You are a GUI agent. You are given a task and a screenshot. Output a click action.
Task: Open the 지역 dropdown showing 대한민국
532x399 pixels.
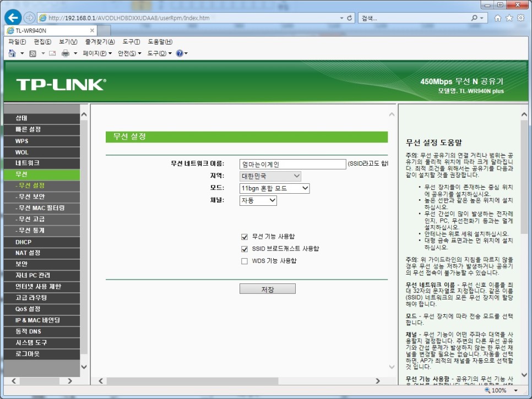(270, 176)
